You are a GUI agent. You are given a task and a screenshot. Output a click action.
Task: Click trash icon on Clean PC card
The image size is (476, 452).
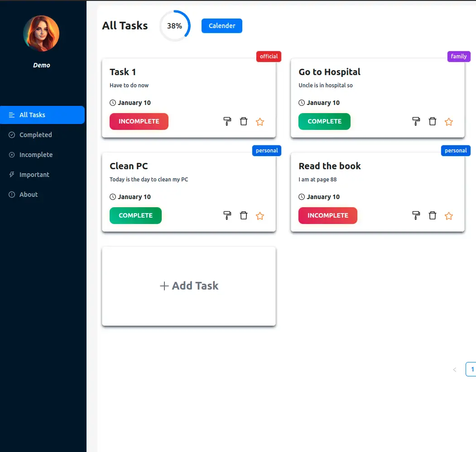(244, 215)
